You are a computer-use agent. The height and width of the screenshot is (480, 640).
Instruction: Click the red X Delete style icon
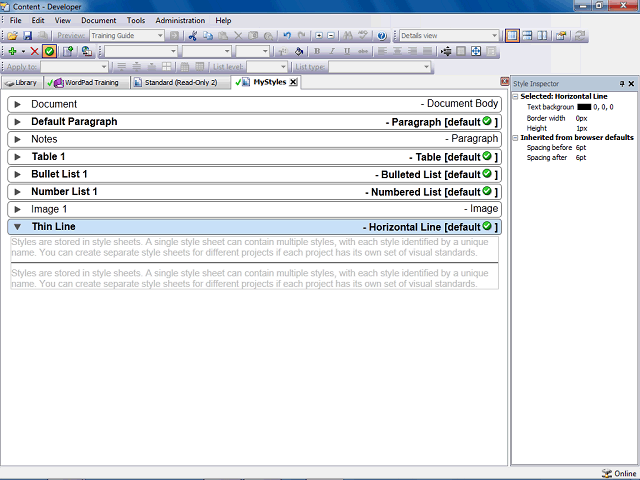click(34, 51)
